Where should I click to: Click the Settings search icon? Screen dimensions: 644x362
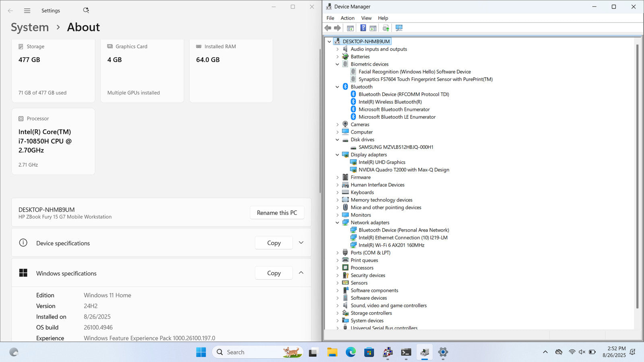(86, 10)
